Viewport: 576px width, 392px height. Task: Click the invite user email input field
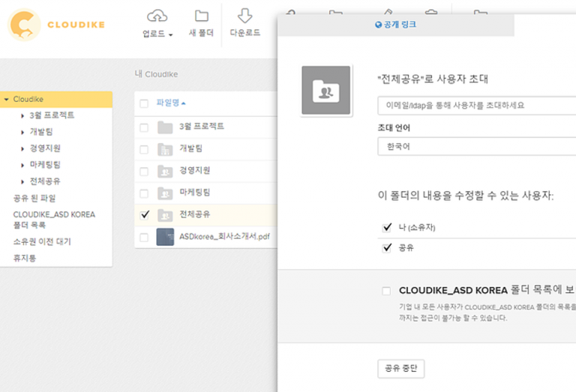click(476, 106)
